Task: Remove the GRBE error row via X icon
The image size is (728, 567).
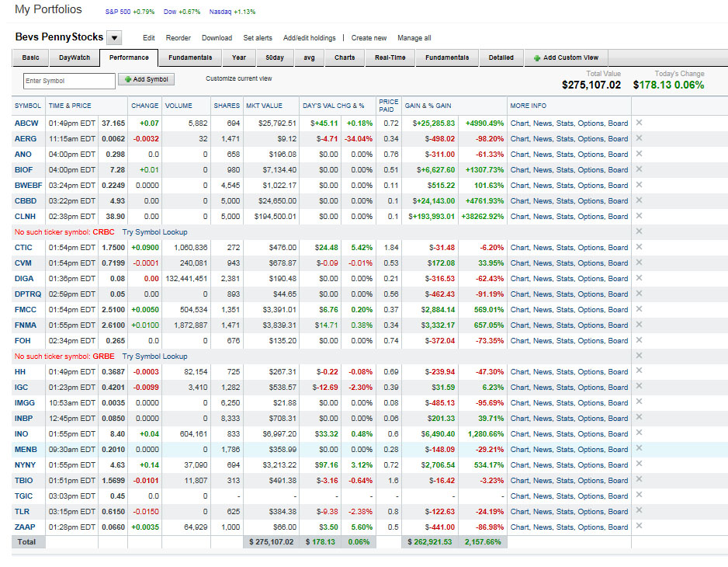Action: point(639,356)
